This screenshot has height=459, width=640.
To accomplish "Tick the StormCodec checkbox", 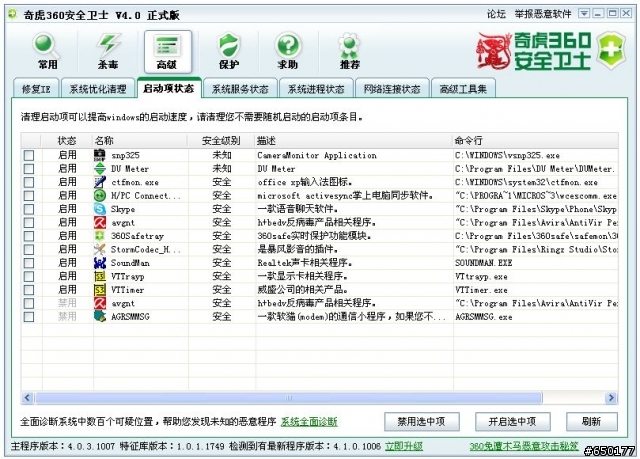I will [29, 250].
